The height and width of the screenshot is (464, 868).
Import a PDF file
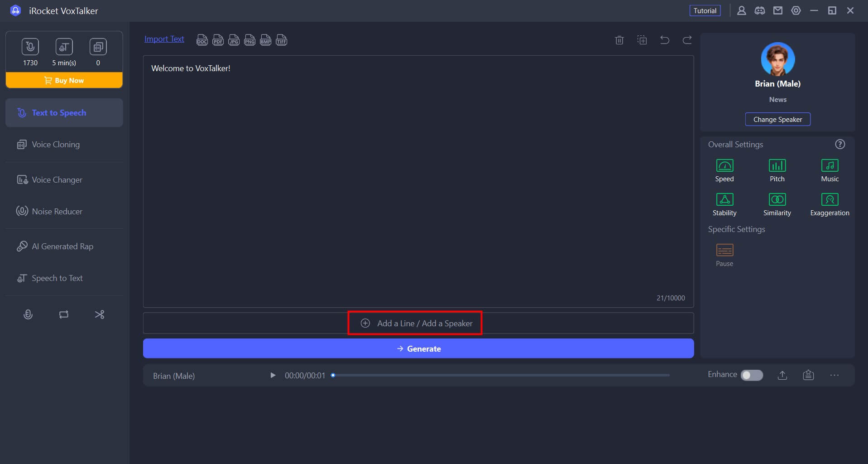coord(218,40)
